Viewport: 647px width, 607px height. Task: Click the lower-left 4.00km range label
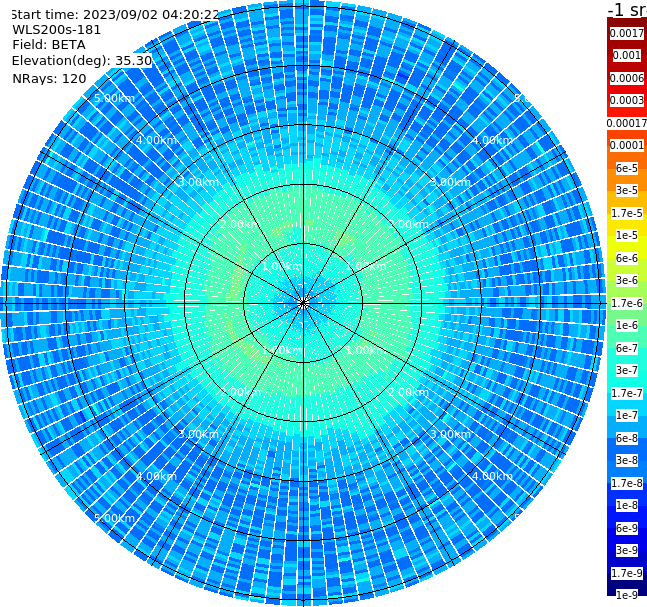(156, 476)
